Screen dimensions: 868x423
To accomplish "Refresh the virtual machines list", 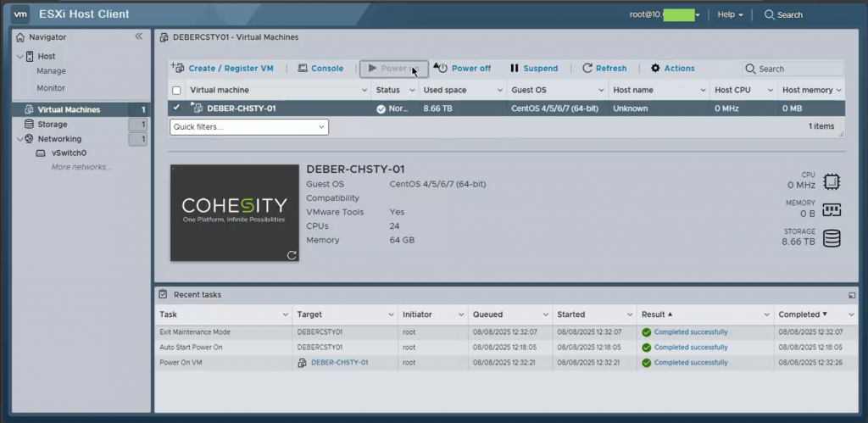I will click(604, 69).
